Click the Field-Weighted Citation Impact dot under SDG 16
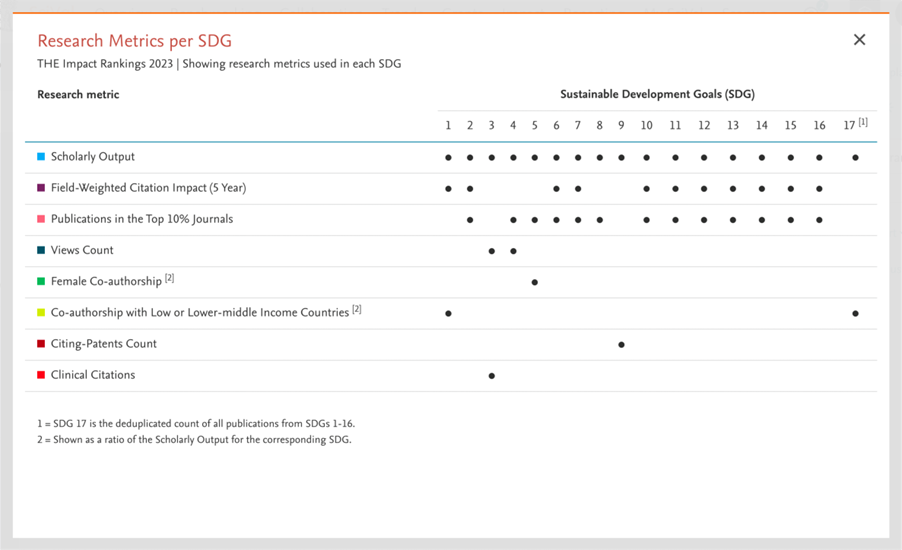The height and width of the screenshot is (550, 902). pyautogui.click(x=819, y=189)
